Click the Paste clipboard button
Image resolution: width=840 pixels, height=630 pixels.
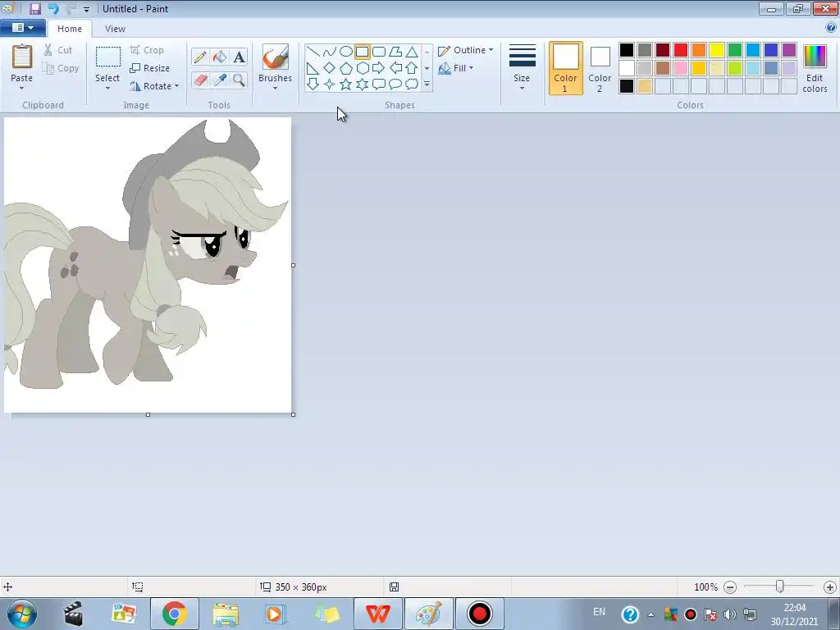(x=22, y=62)
